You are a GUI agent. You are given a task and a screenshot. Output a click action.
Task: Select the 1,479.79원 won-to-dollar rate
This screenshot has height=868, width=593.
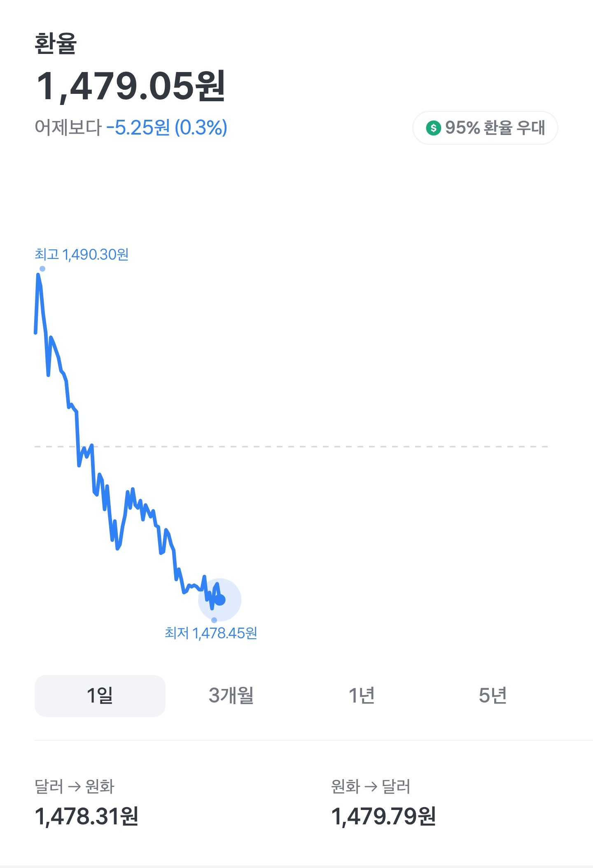click(383, 816)
